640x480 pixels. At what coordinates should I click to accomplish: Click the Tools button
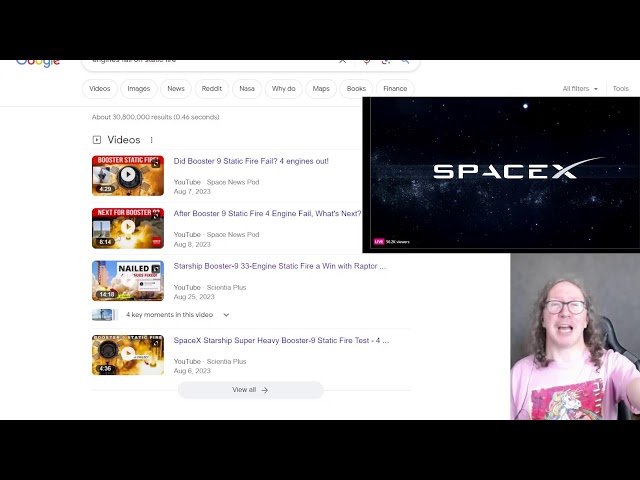point(620,89)
